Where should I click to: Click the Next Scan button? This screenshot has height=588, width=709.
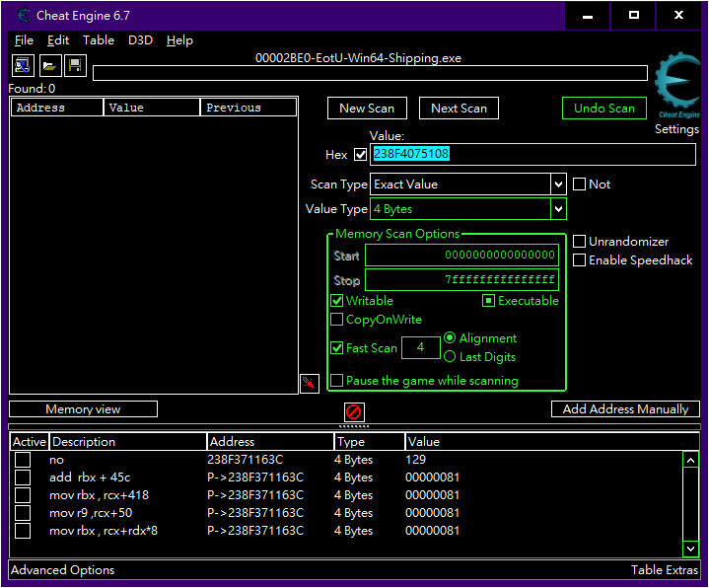pyautogui.click(x=459, y=109)
